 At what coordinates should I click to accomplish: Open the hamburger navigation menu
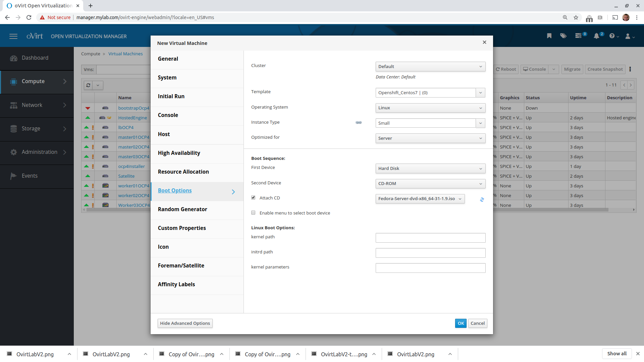[13, 36]
